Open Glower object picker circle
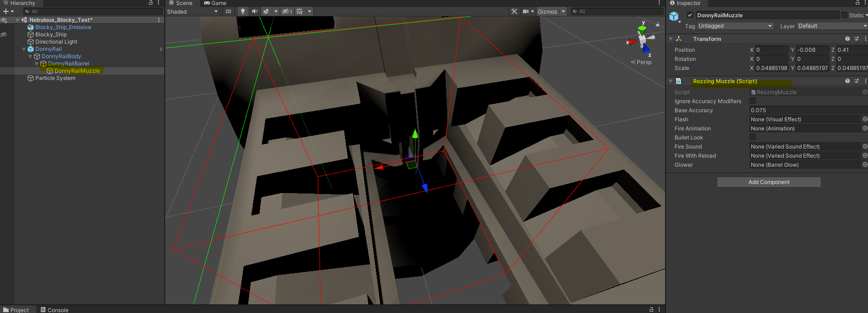The height and width of the screenshot is (313, 868). pos(865,164)
